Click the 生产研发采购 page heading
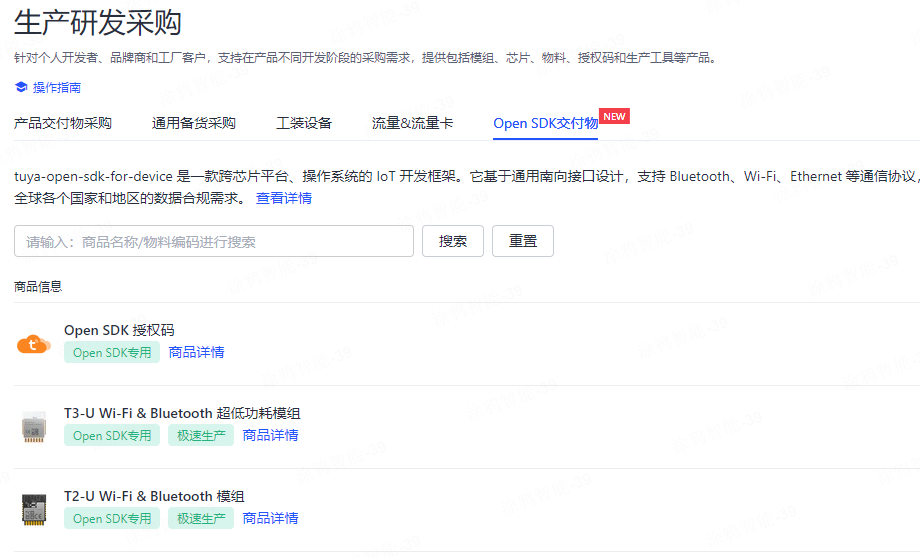The width and height of the screenshot is (920, 557). click(x=98, y=23)
